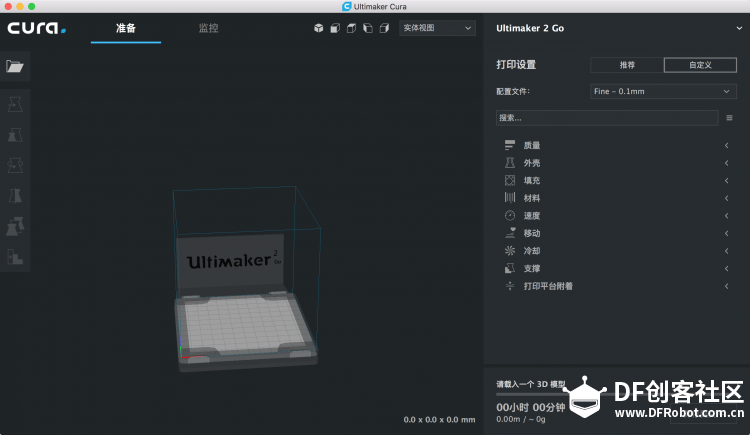The height and width of the screenshot is (435, 750).
Task: Open the Fine - 0.1mm profile dropdown
Action: pyautogui.click(x=663, y=91)
